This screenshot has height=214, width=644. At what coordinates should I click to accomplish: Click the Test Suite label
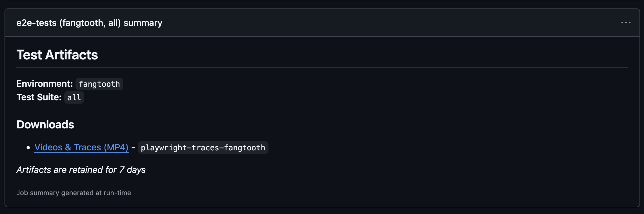pos(39,97)
